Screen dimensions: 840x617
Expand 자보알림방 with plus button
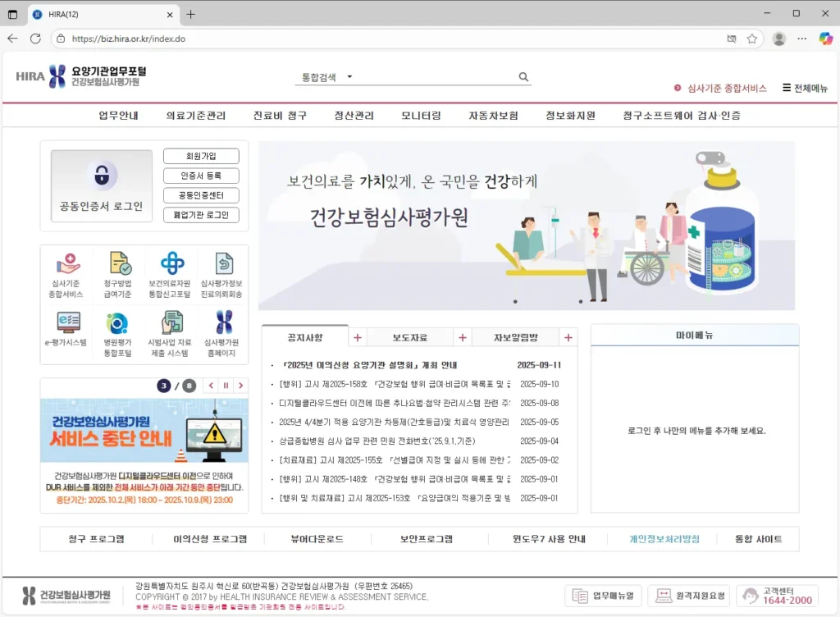point(568,338)
